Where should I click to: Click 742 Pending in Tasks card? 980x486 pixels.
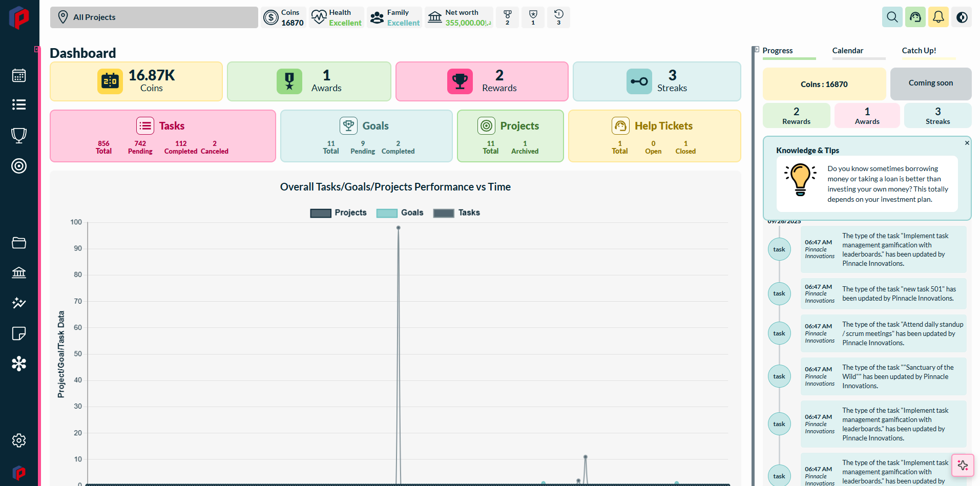pos(140,147)
